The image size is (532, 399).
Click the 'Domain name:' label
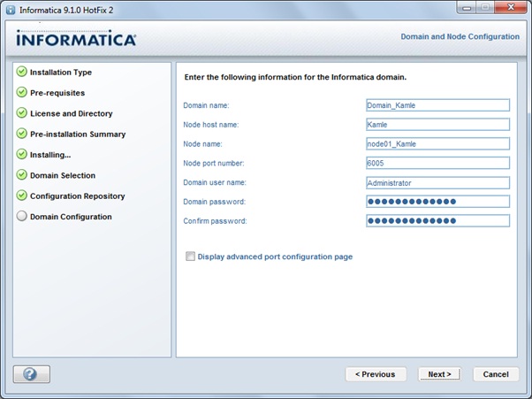(206, 105)
